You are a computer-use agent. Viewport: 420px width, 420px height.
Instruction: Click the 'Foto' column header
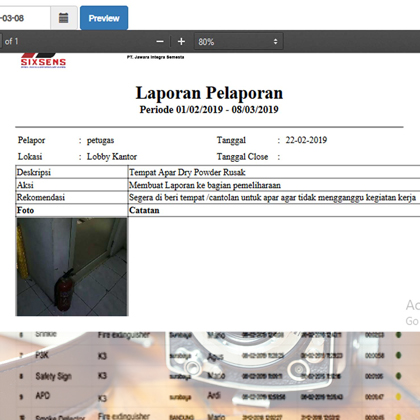pos(25,210)
